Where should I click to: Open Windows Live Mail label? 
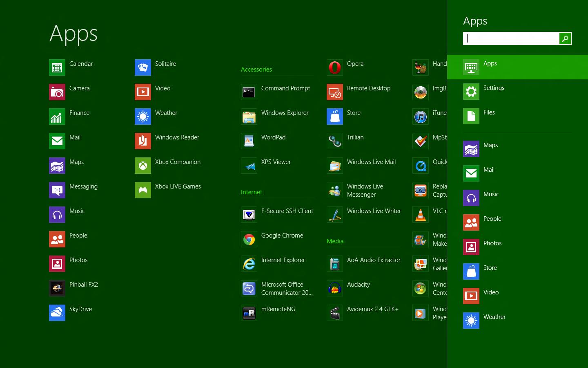371,162
